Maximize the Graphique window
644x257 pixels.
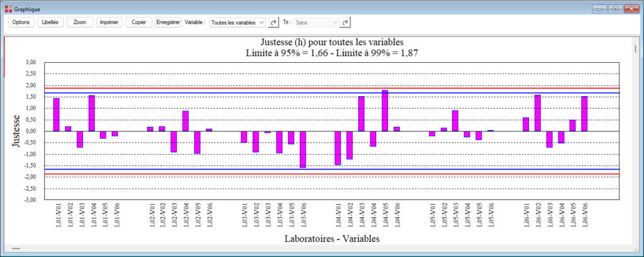[x=614, y=9]
